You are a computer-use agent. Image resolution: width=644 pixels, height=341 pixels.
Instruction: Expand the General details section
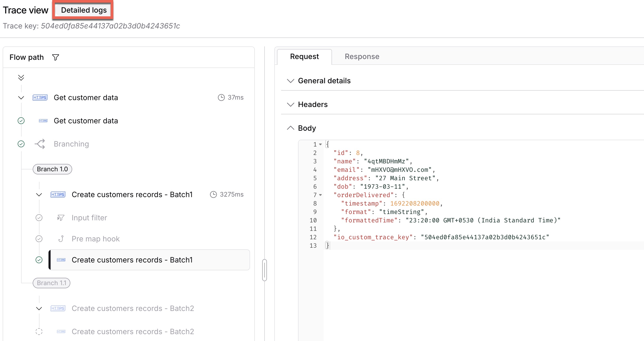tap(290, 81)
